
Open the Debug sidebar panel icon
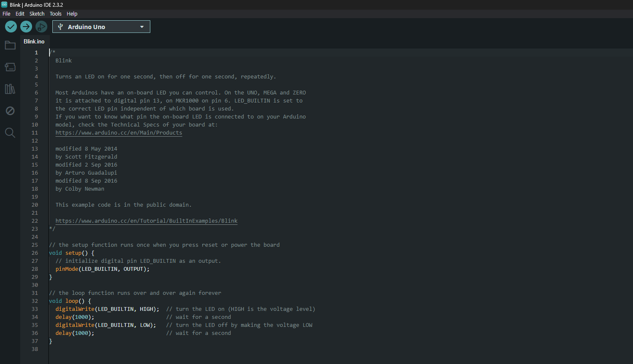10,111
